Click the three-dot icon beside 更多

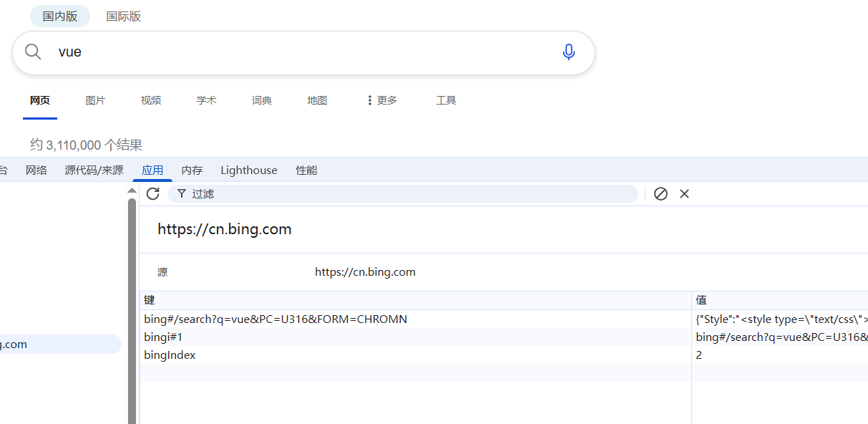click(369, 100)
